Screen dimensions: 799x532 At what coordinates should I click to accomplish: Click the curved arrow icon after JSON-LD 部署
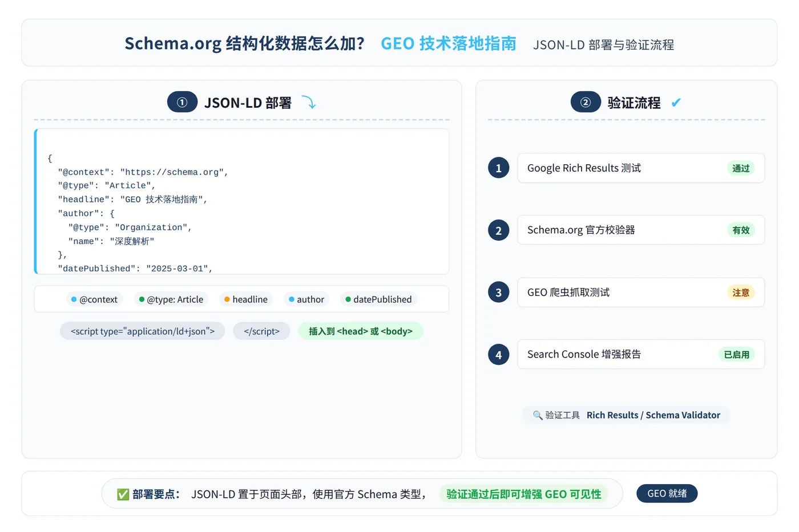(x=309, y=102)
